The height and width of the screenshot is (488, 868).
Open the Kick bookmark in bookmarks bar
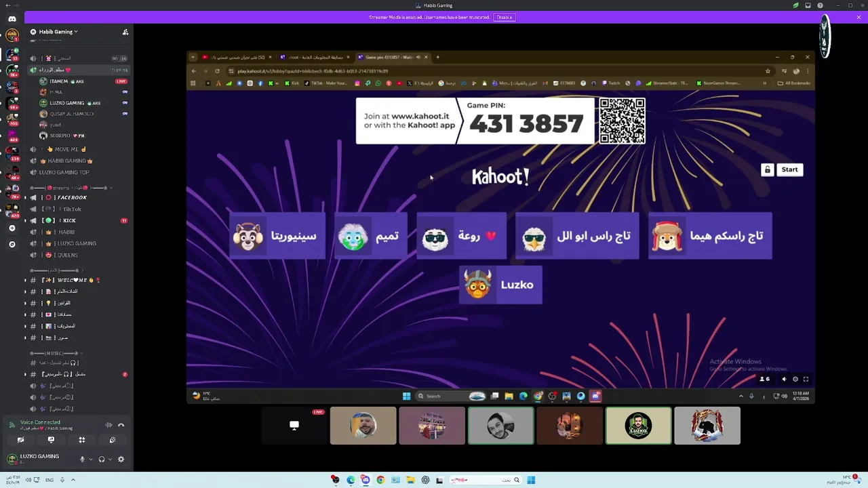click(x=292, y=83)
